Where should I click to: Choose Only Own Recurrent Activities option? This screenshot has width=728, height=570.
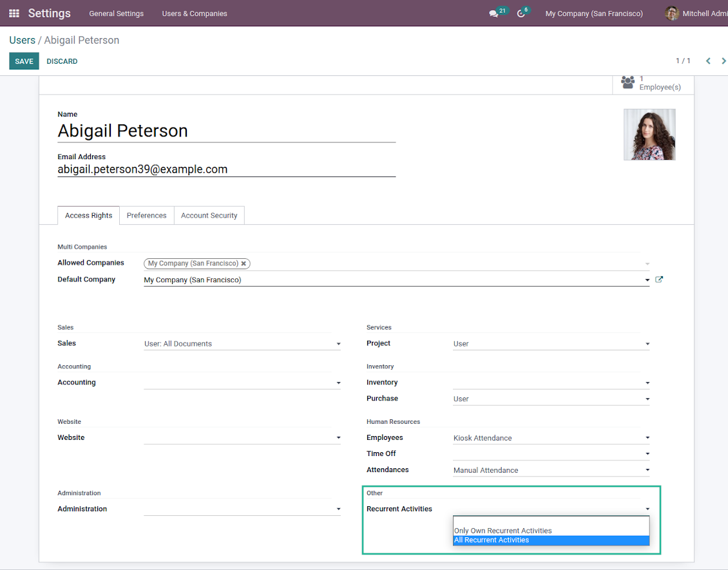click(x=503, y=531)
